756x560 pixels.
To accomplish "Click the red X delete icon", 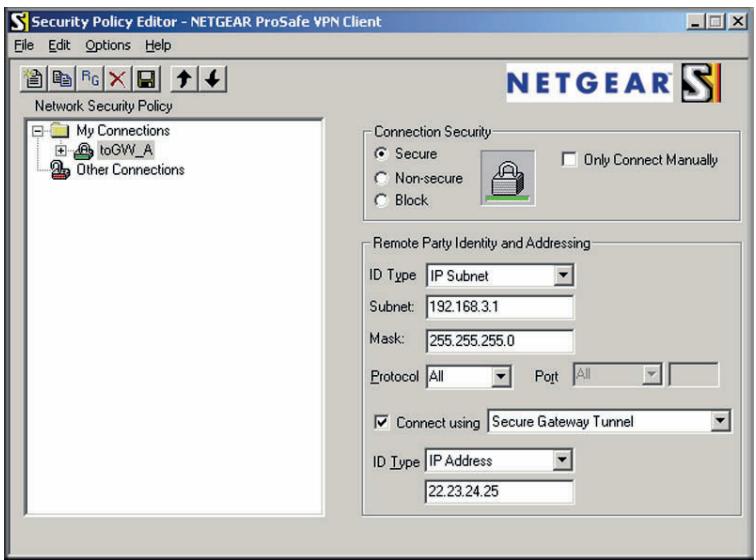I will pos(117,79).
